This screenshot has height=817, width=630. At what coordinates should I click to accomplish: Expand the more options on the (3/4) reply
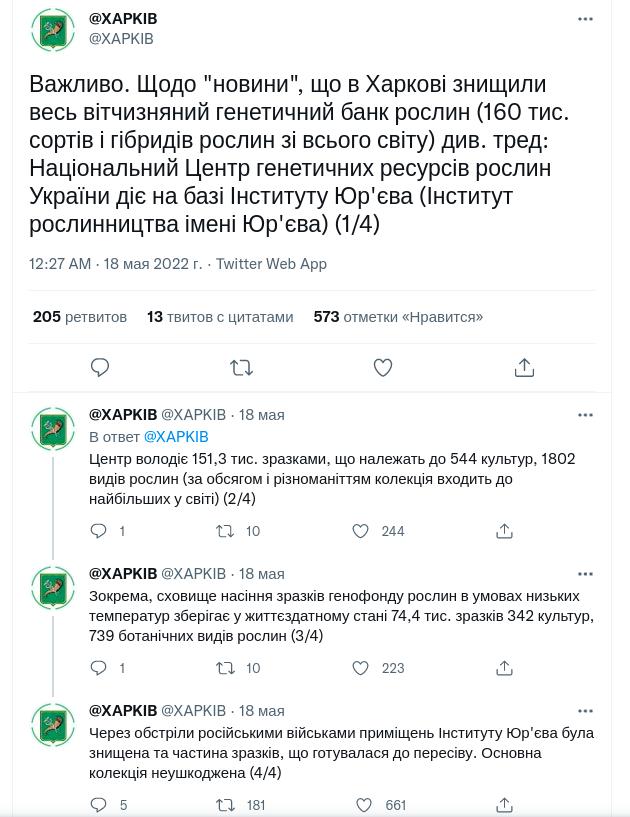[586, 574]
